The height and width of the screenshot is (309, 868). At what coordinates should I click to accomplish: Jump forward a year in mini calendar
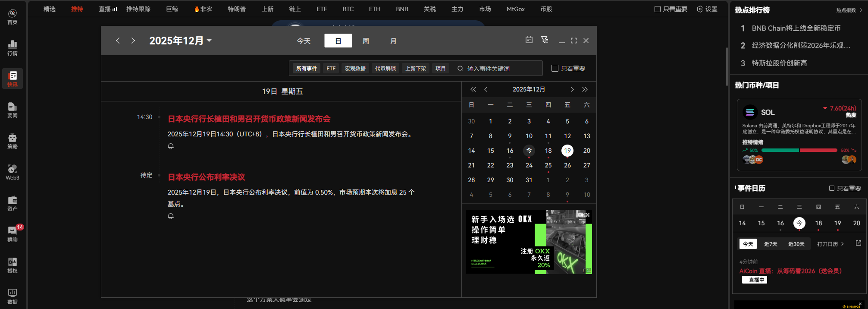click(585, 89)
